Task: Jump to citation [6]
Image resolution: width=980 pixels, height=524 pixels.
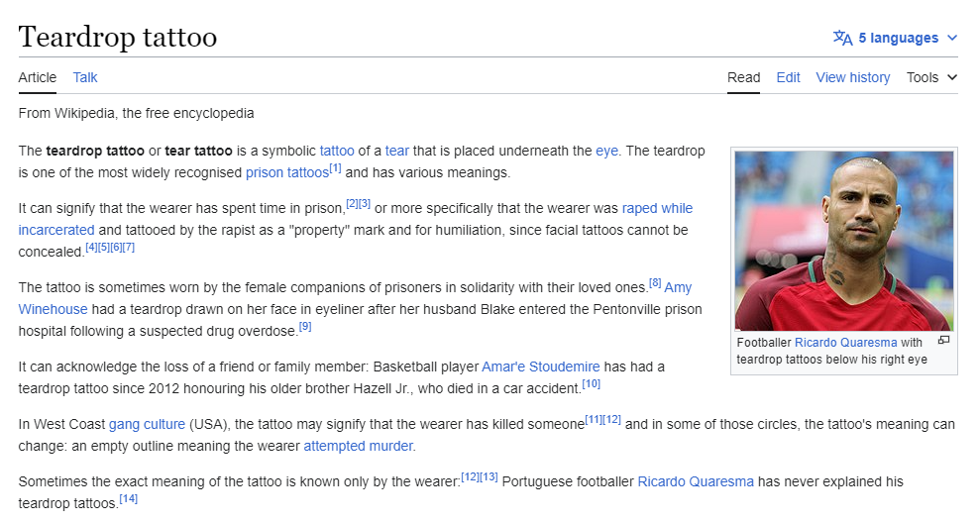Action: [x=116, y=248]
